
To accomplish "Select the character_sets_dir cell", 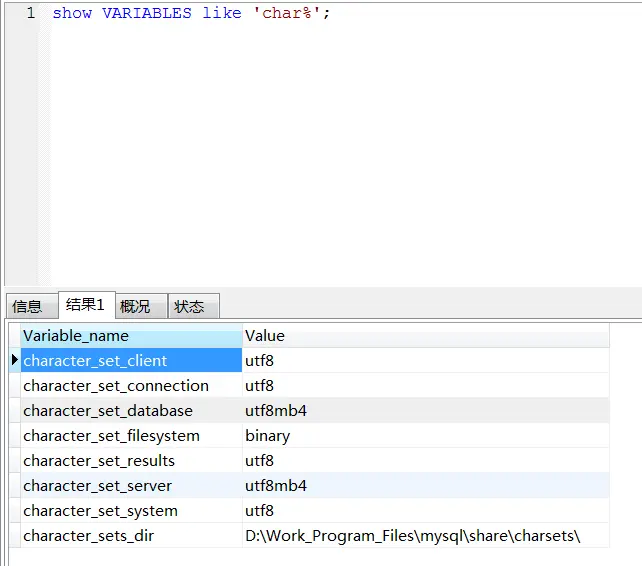I will [131, 535].
